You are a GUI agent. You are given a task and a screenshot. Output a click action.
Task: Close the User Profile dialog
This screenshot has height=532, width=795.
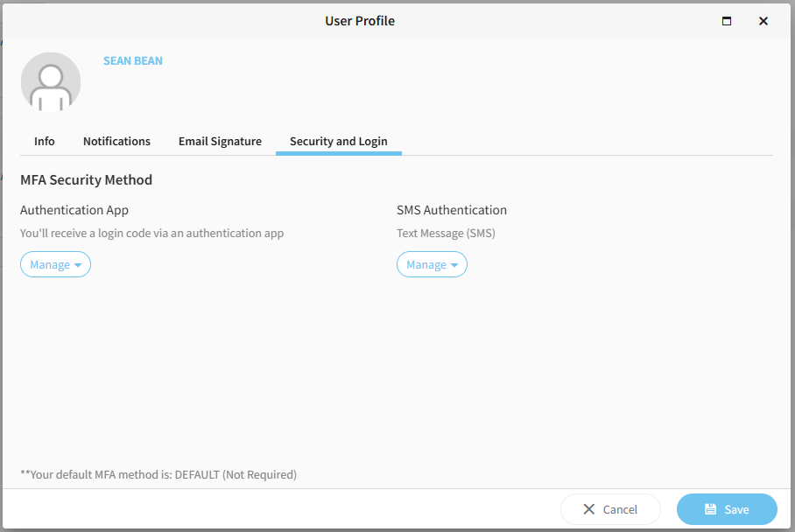763,21
